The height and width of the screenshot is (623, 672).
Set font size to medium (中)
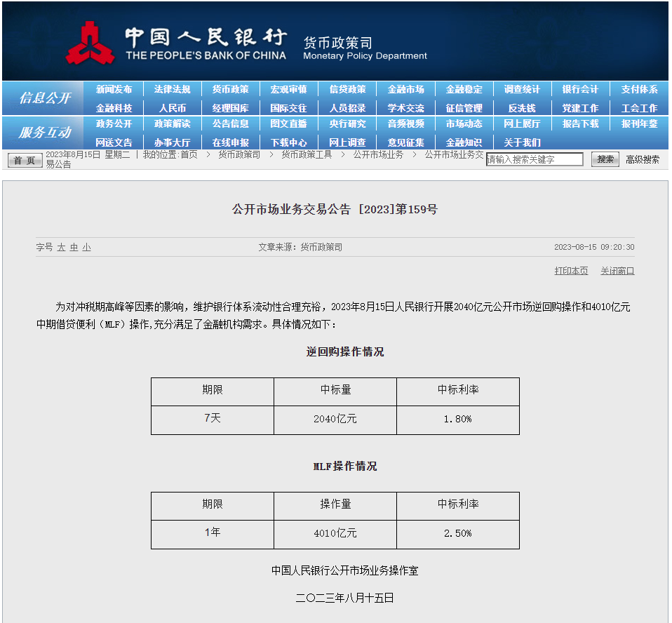(74, 248)
